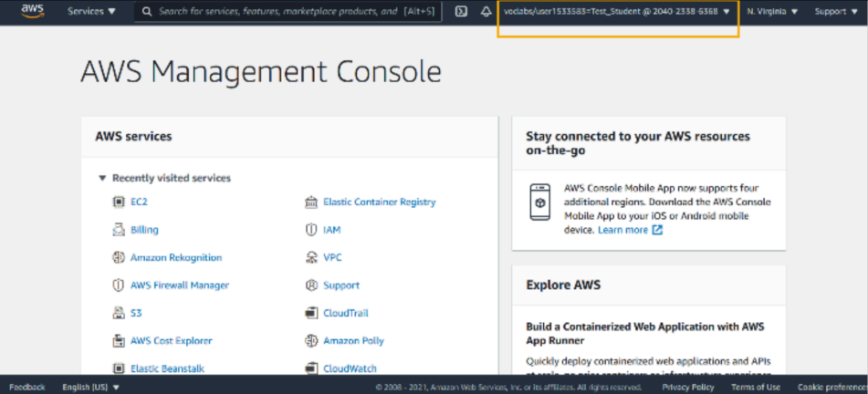Click the IAM shield icon
Screen dimensions: 868x394
coord(311,230)
